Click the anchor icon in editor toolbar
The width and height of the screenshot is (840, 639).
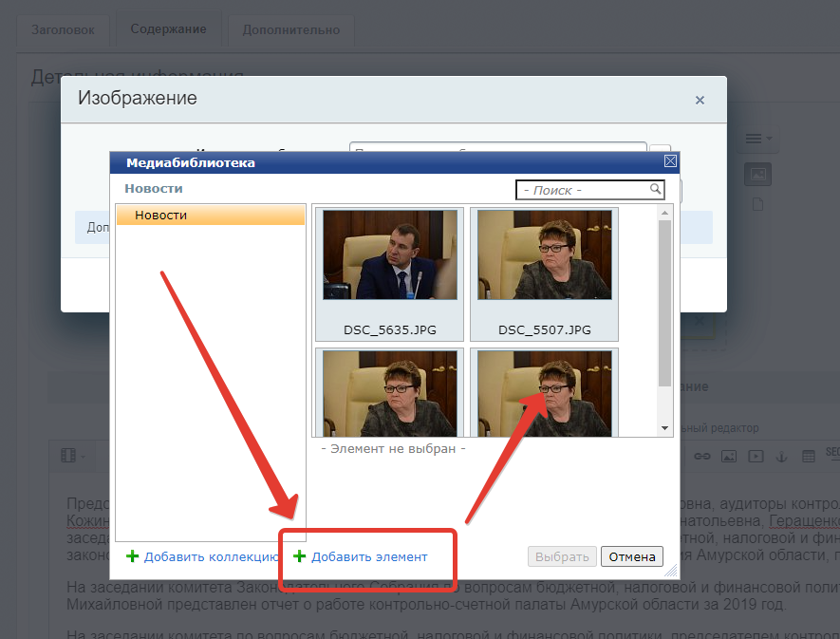(x=782, y=456)
